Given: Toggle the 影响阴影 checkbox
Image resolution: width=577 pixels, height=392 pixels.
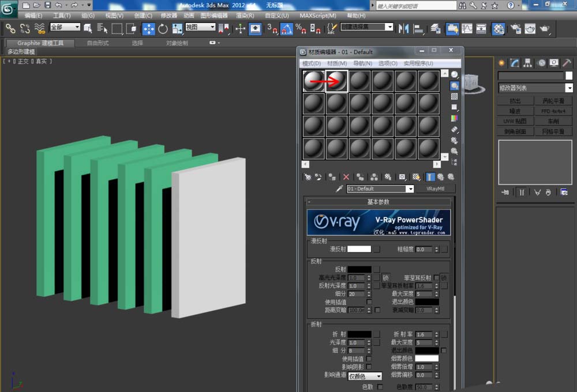Looking at the screenshot, I should tap(369, 367).
